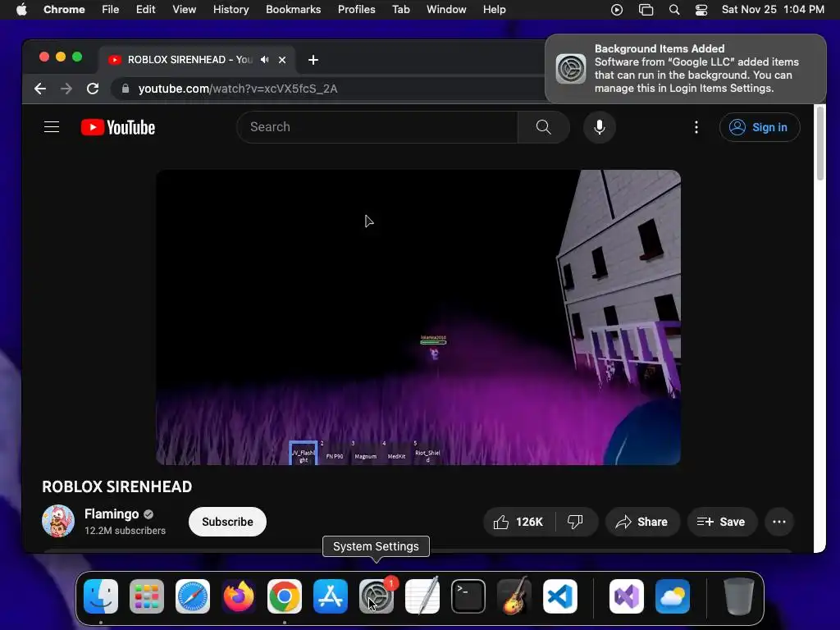Screen dimensions: 840x630
Task: Open the Window menu
Action: tap(446, 10)
